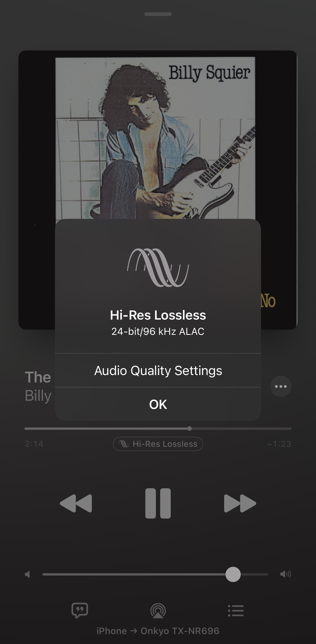Tap the Hi-Res Lossless badge under progress bar
316x644 pixels.
[158, 444]
